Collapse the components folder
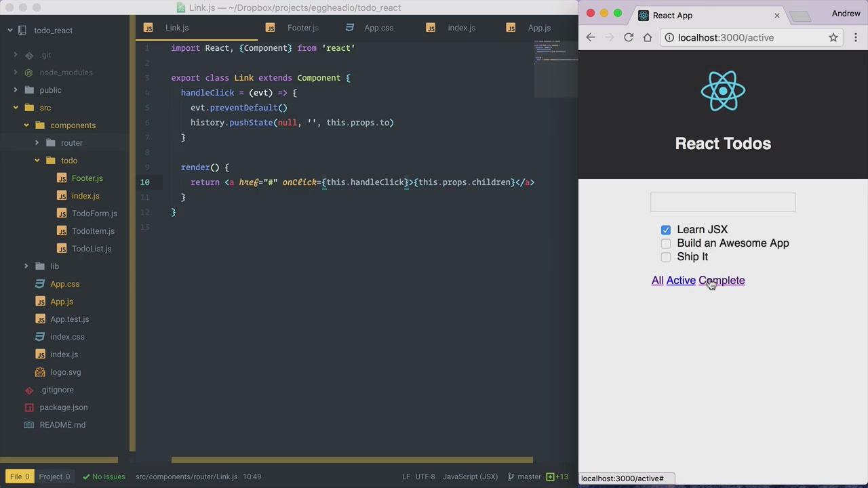 pyautogui.click(x=26, y=125)
